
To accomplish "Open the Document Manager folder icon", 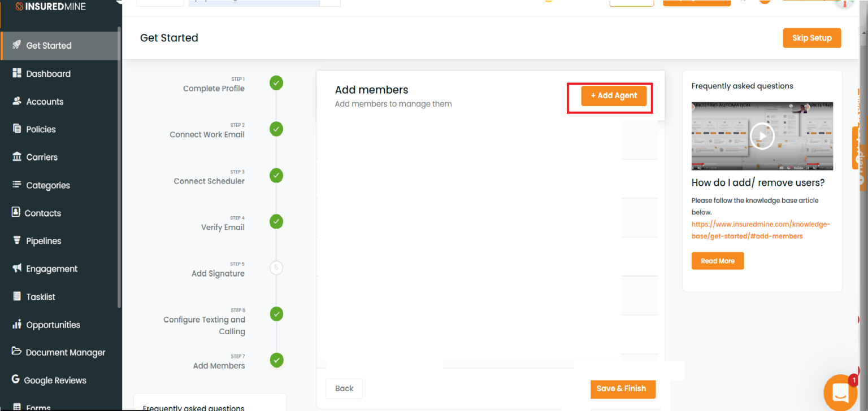I will 16,352.
